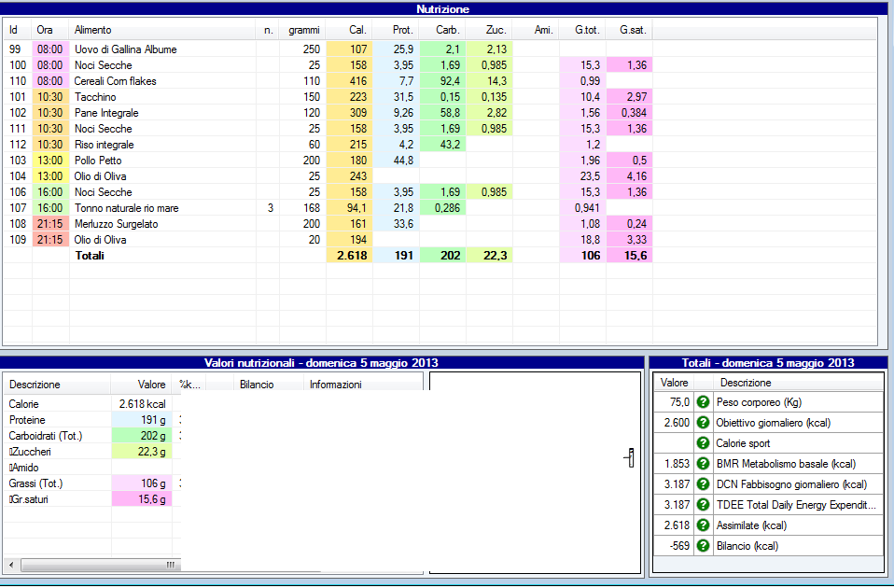This screenshot has height=588, width=894.
Task: Show help for BMR Metabolismo basale
Action: 703,464
